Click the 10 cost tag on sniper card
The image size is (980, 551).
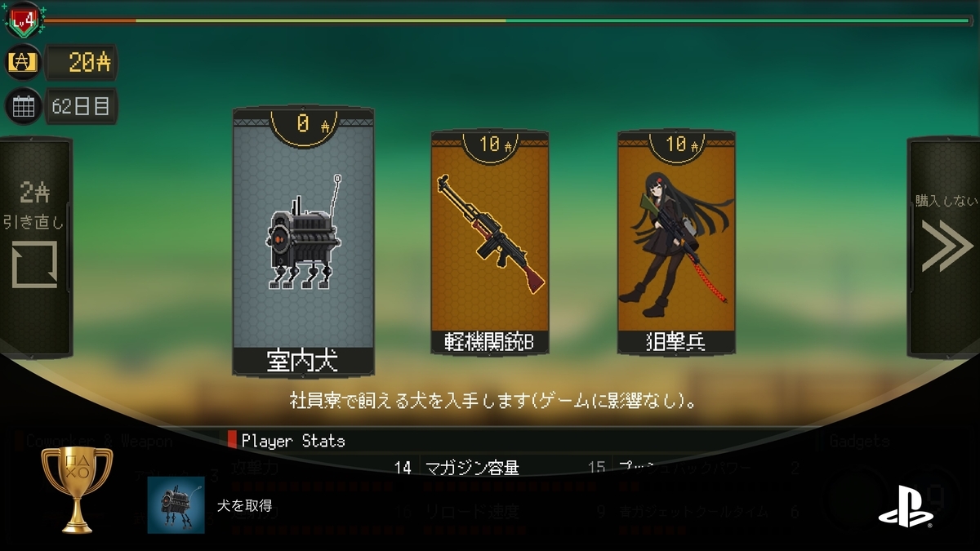(x=676, y=145)
